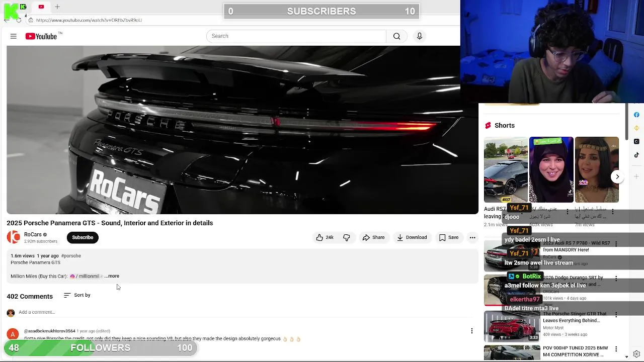Open the yellow diamond sidebar icon
The width and height of the screenshot is (644, 362).
pyautogui.click(x=636, y=128)
